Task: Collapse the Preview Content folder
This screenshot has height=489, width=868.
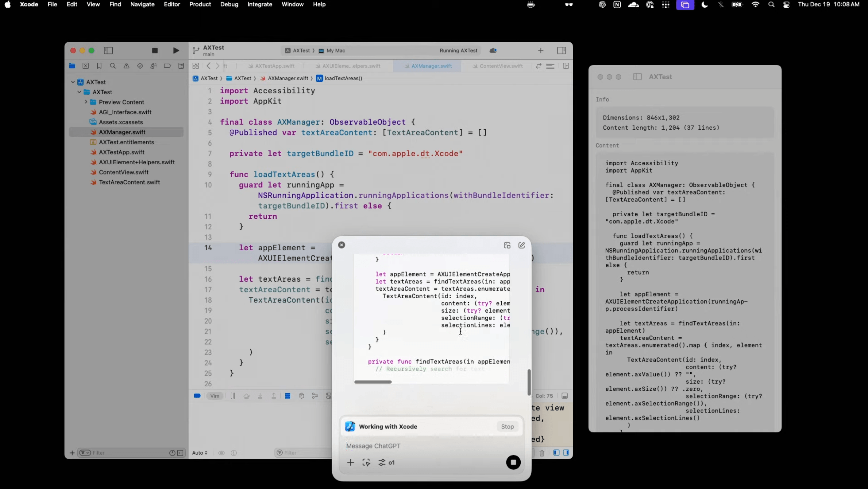Action: [86, 102]
